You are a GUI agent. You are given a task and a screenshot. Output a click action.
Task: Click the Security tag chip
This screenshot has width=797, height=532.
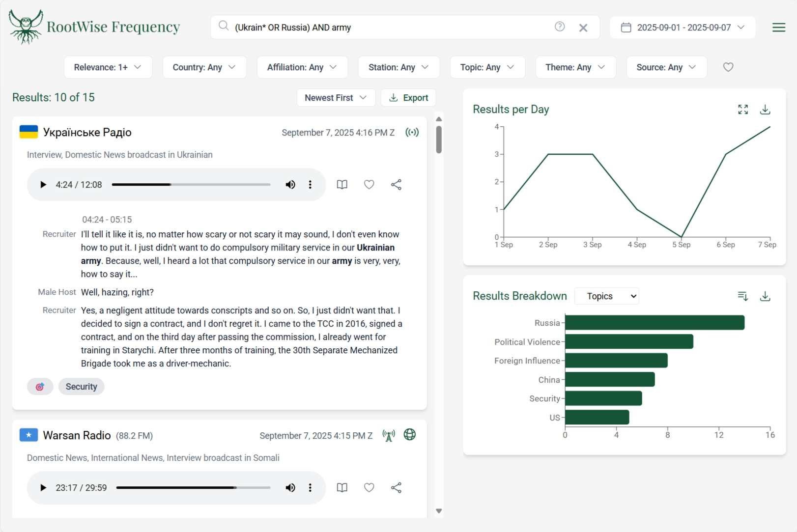pyautogui.click(x=81, y=387)
